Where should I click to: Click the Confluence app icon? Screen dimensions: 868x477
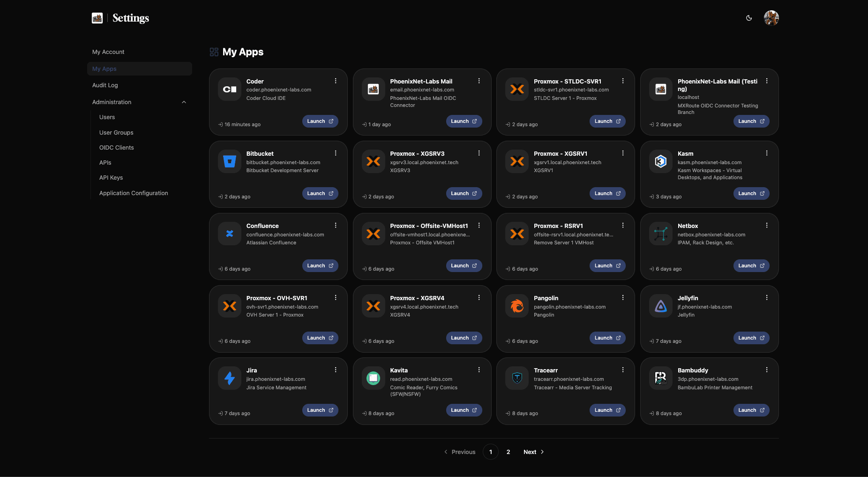tap(230, 234)
